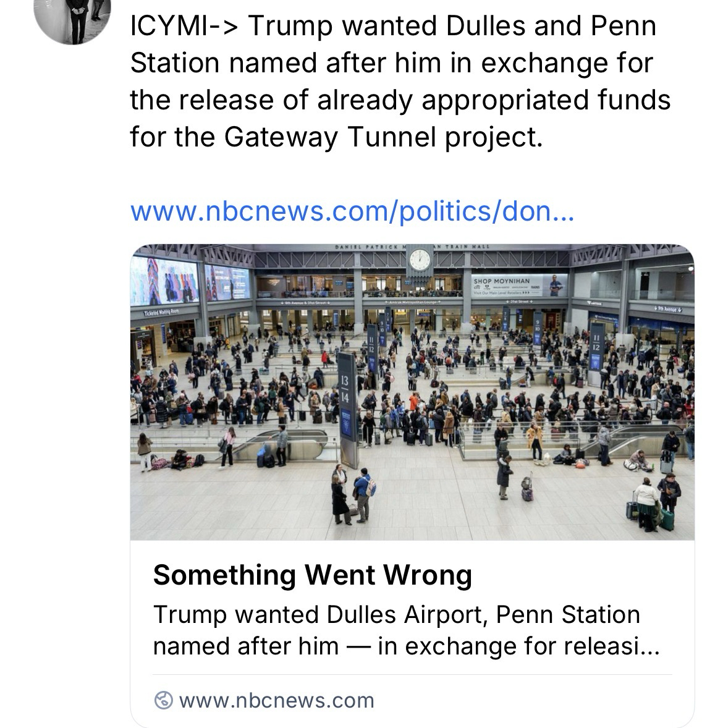
Task: Open the nbcnews.com/politics link in the post
Action: (x=352, y=211)
